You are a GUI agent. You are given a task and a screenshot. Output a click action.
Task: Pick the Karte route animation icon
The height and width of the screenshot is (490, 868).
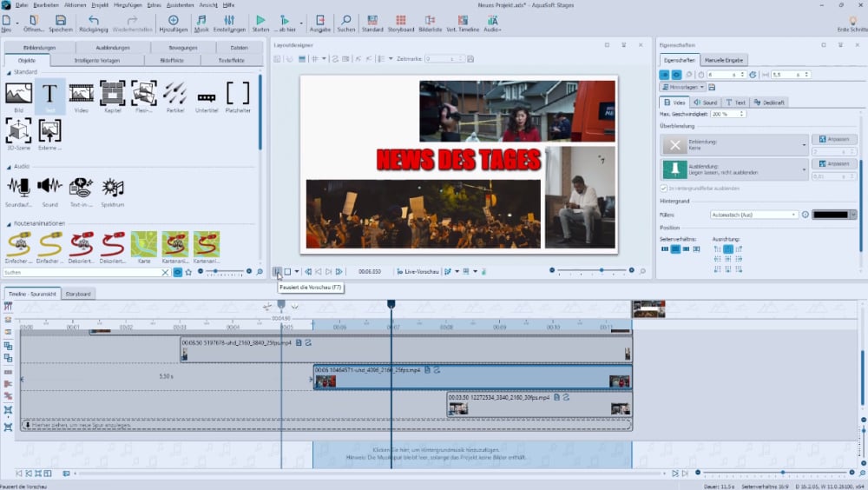pyautogui.click(x=143, y=244)
